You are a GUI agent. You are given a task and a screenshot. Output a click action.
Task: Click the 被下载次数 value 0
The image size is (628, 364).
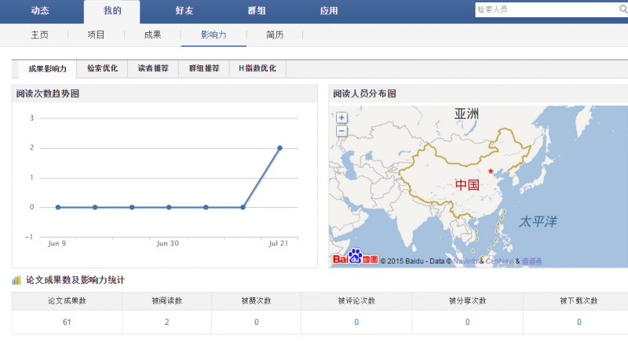579,322
